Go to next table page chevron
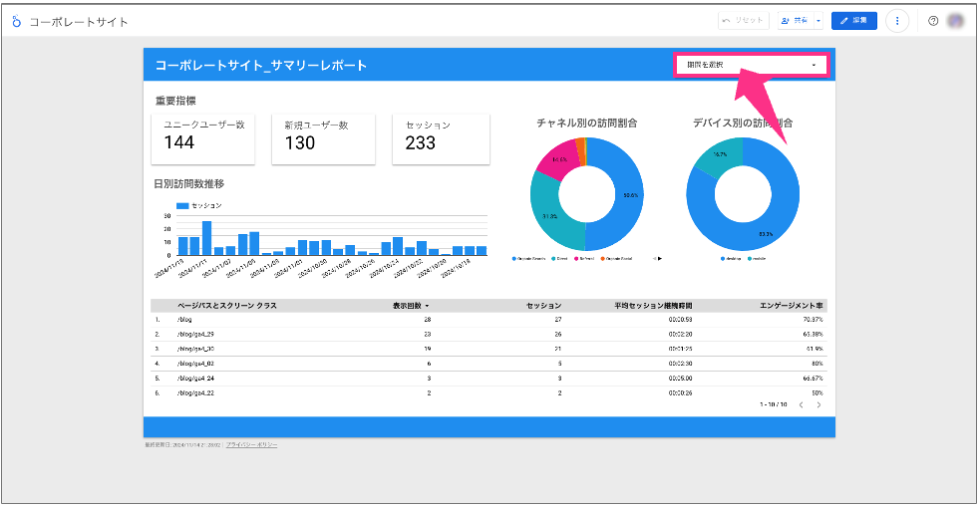 coord(818,405)
